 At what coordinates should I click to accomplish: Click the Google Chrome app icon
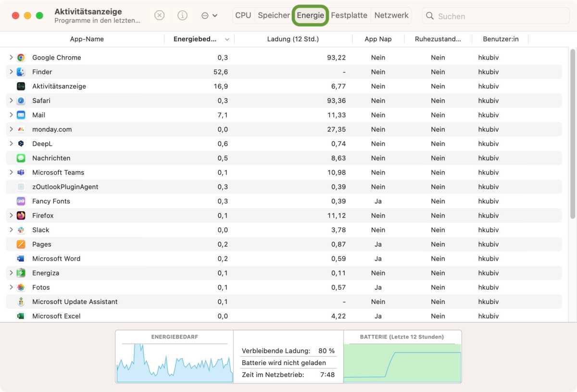tap(21, 58)
